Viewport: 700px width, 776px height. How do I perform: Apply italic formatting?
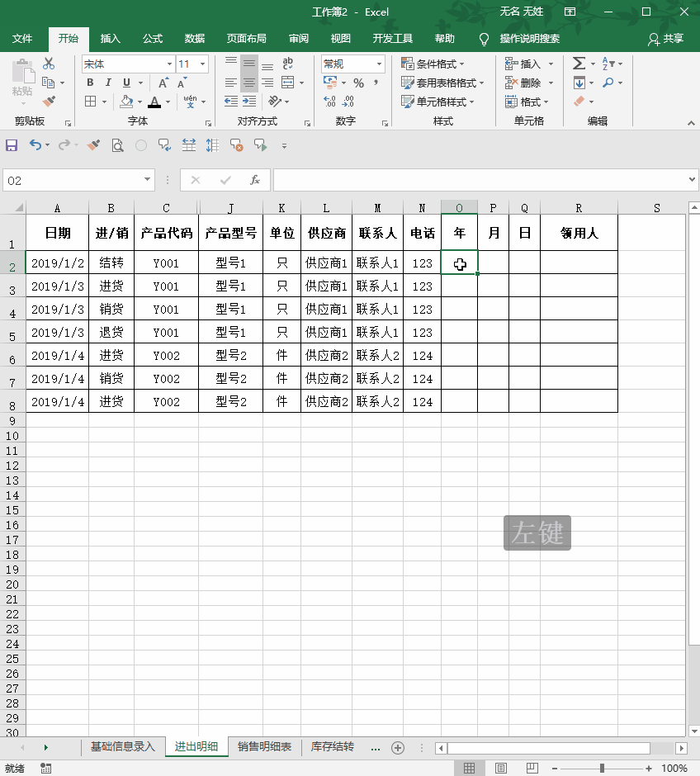(108, 83)
